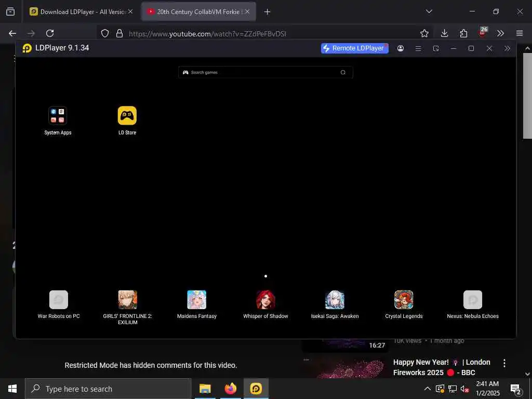Click video thumbnail with 16:27 duration

pos(344,345)
